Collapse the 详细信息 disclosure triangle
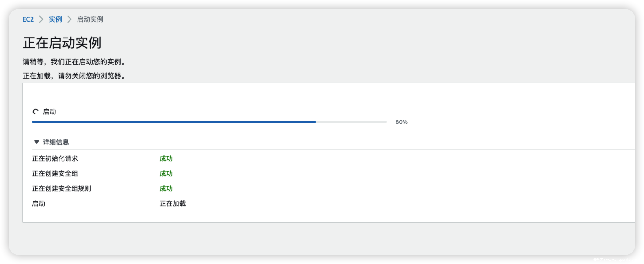Viewport: 644px width, 264px height. pos(36,142)
